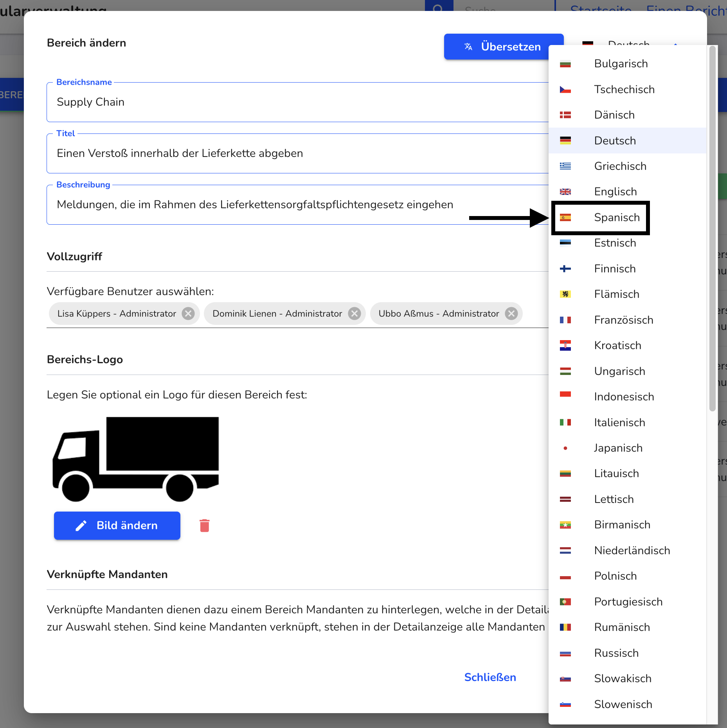Click into the Titel input field
Viewport: 727px width, 728px height.
click(x=297, y=153)
